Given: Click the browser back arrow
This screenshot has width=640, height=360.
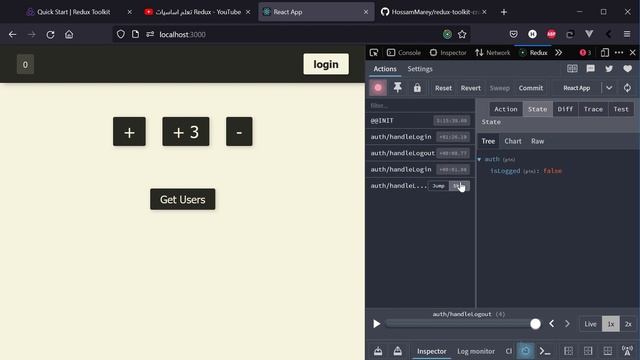Looking at the screenshot, I should [12, 35].
